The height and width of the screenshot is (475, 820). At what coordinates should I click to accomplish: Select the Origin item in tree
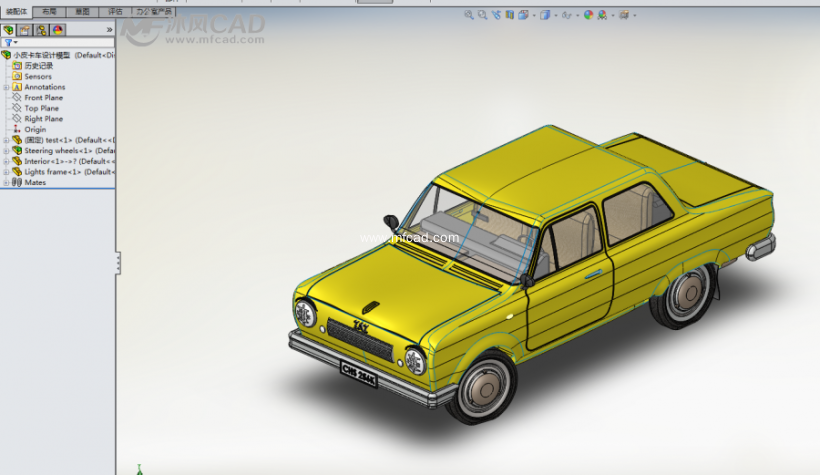point(35,130)
